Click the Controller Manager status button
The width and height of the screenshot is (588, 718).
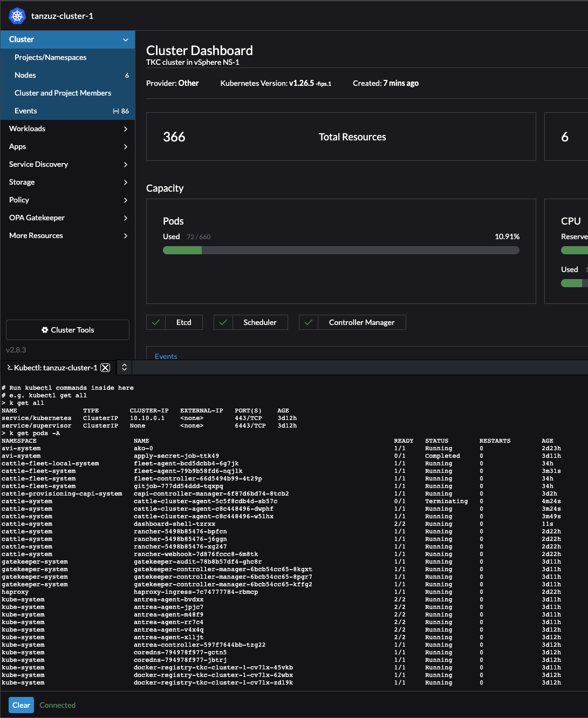[352, 322]
